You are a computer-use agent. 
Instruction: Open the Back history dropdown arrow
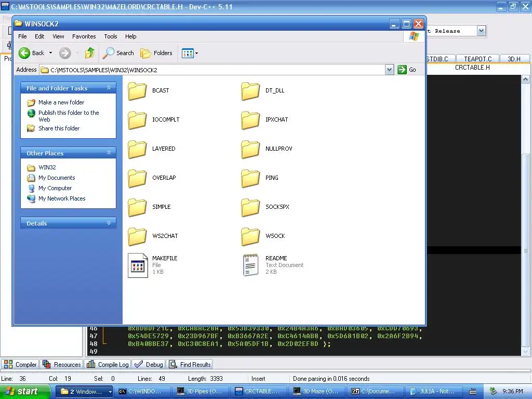(x=50, y=53)
